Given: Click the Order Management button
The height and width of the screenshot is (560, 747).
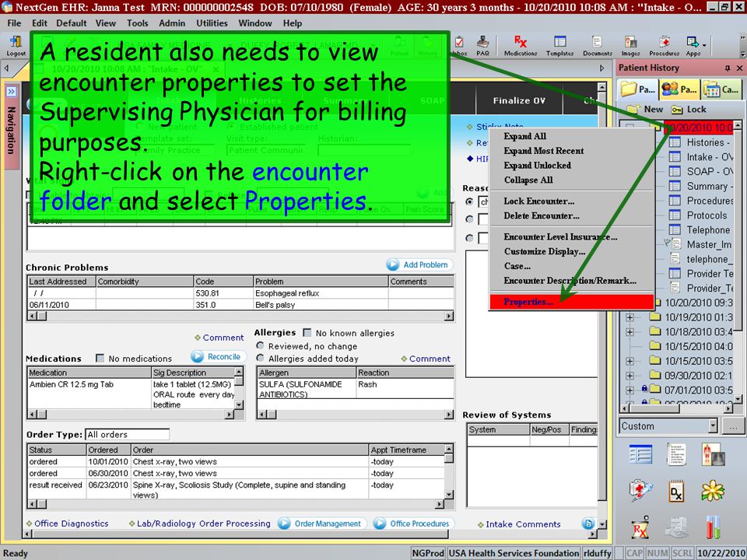Looking at the screenshot, I should [322, 523].
